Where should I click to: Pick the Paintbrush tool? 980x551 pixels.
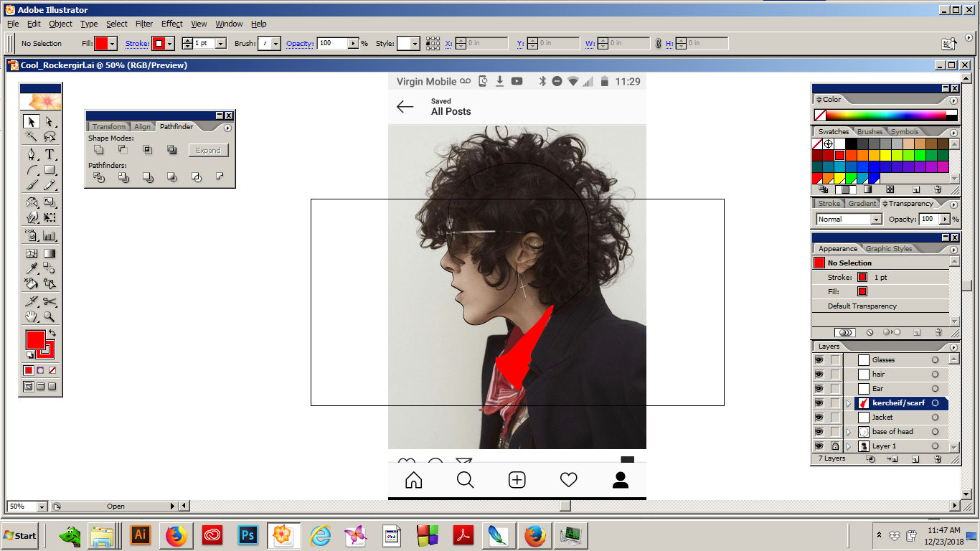pyautogui.click(x=31, y=185)
